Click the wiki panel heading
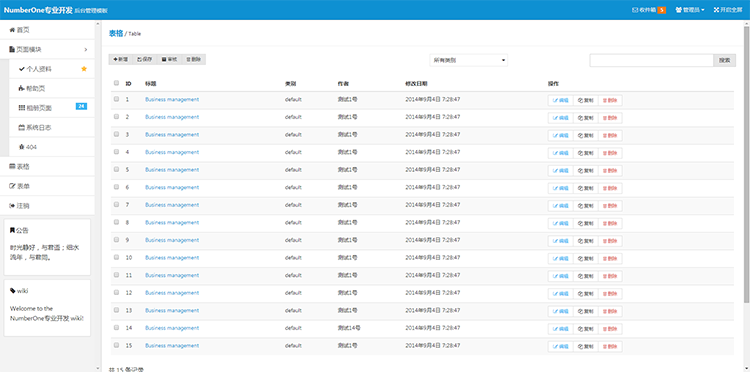Screen dimensions: 750x372 (20, 291)
